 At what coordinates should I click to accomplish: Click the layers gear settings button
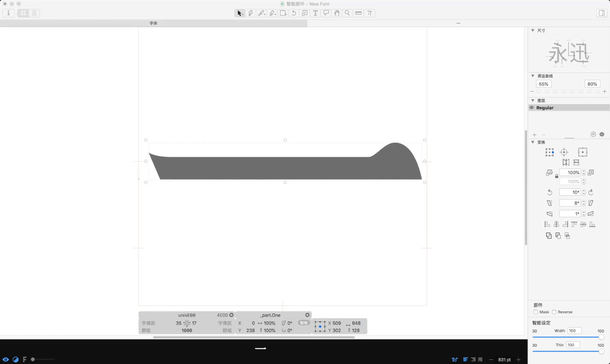coord(602,134)
